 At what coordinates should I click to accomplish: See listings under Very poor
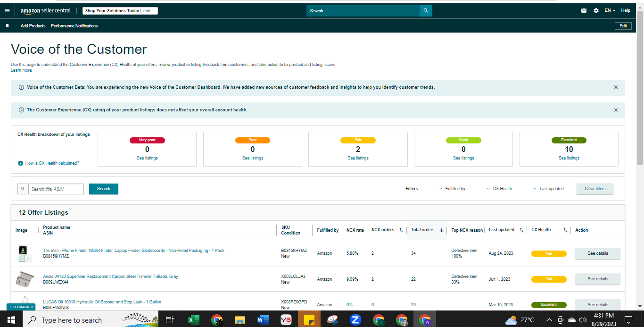(147, 158)
